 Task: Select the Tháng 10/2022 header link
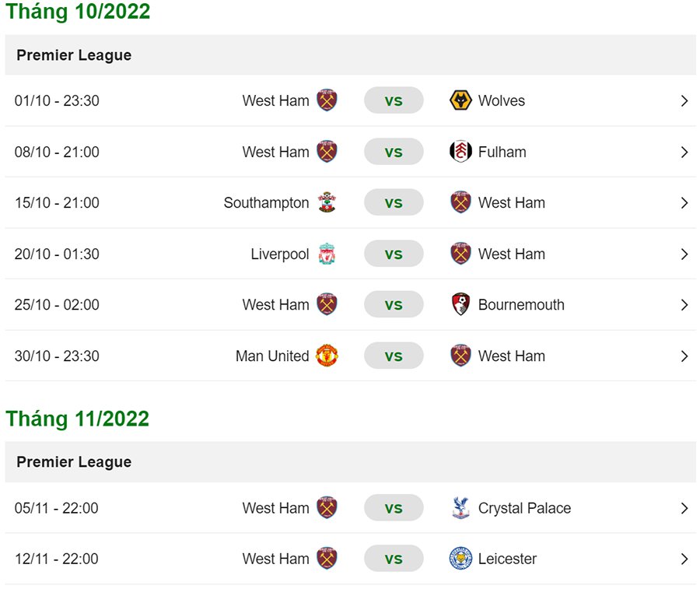pyautogui.click(x=77, y=12)
